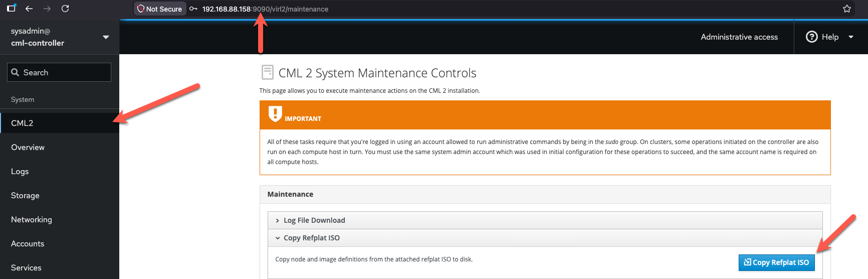
Task: Click the System sidebar section label
Action: (23, 99)
